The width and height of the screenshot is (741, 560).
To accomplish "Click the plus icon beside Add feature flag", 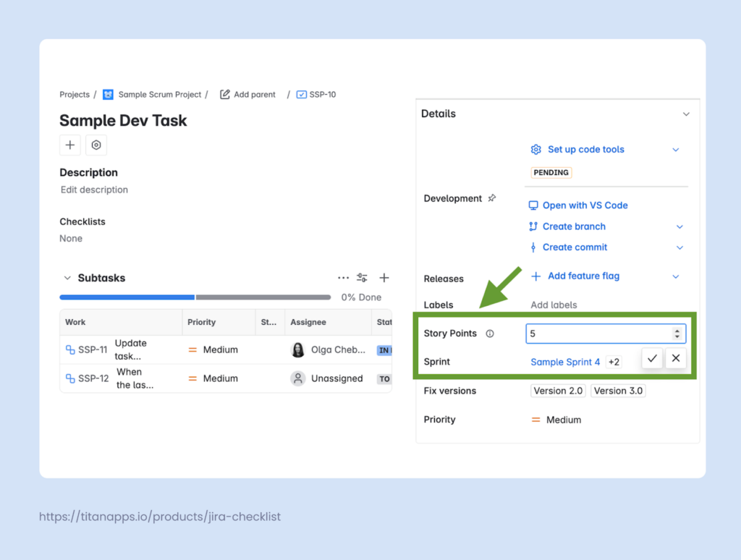I will [536, 276].
